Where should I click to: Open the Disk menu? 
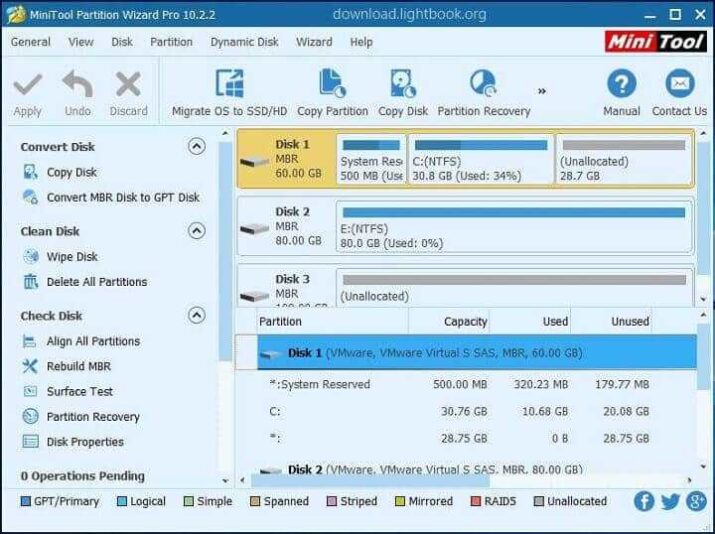pyautogui.click(x=122, y=42)
